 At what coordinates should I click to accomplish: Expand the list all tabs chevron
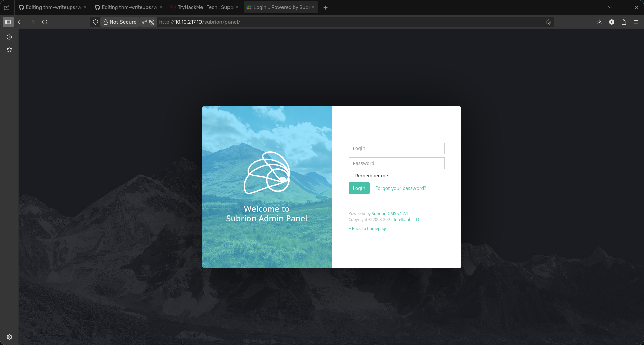(610, 7)
